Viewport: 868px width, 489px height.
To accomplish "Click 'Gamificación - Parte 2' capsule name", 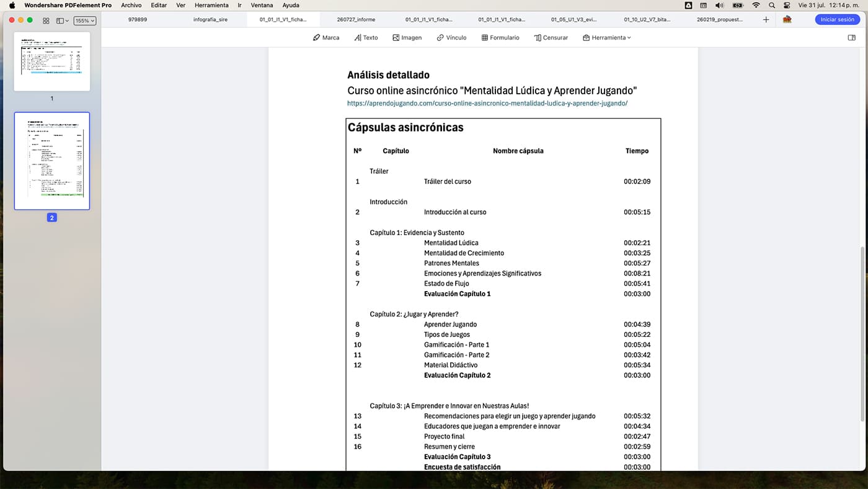I will click(x=457, y=355).
